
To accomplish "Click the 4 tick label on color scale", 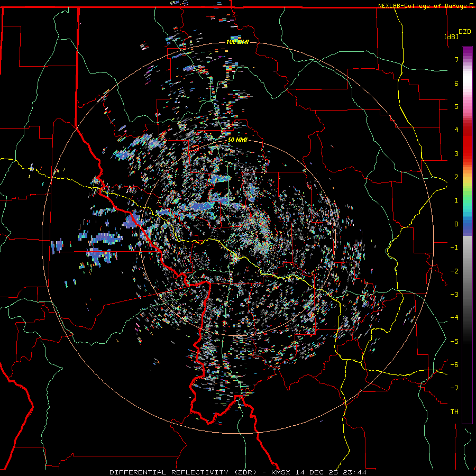I will click(x=456, y=130).
